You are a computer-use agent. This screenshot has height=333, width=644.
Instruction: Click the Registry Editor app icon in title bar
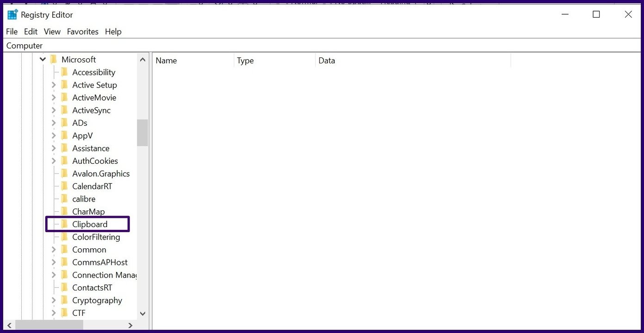(x=12, y=14)
